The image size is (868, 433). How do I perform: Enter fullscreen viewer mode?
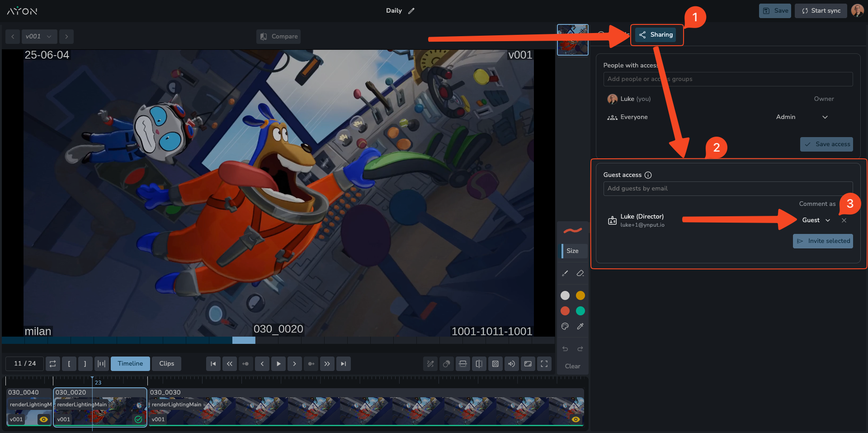(x=544, y=364)
